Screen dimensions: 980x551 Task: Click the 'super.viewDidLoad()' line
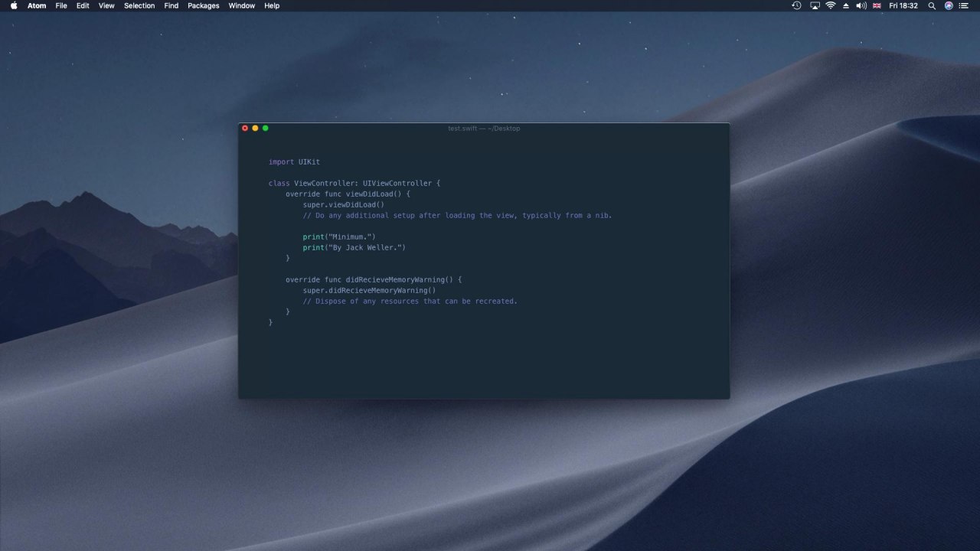(344, 204)
